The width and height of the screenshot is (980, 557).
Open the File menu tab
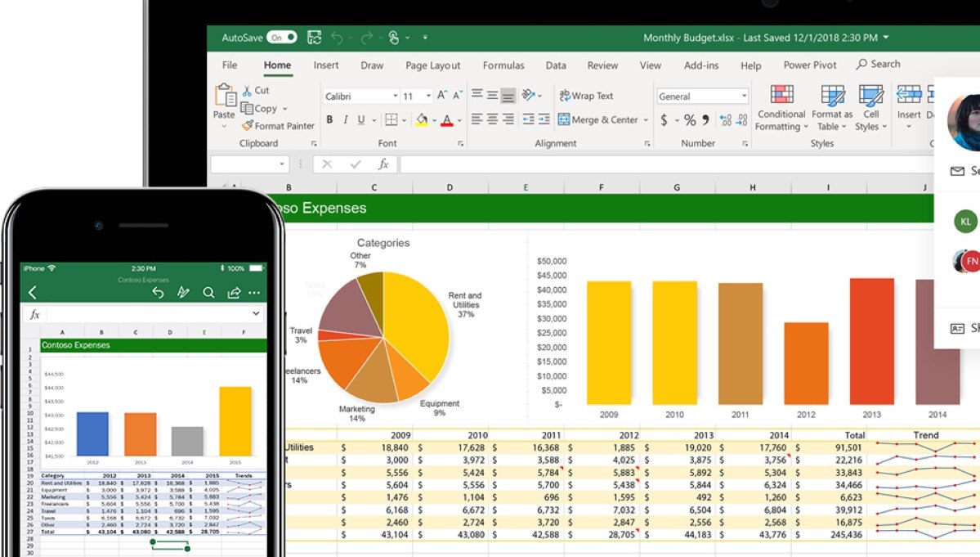(x=230, y=65)
